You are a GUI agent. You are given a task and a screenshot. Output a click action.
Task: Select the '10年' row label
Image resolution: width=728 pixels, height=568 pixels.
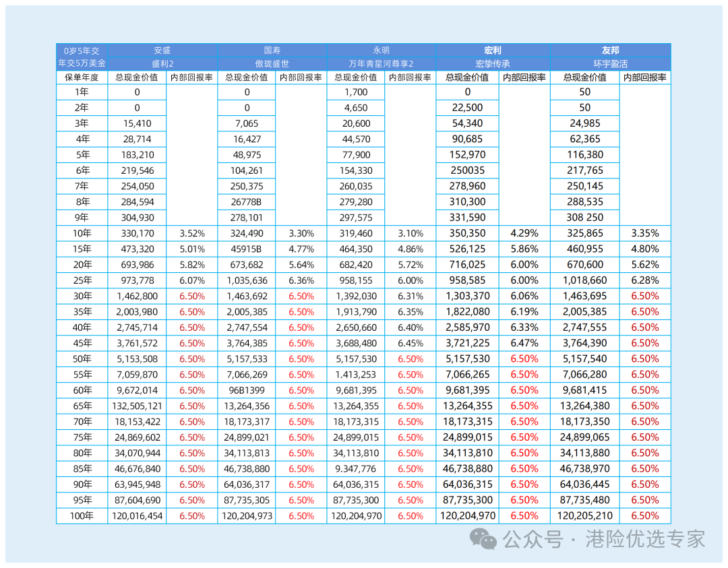82,233
